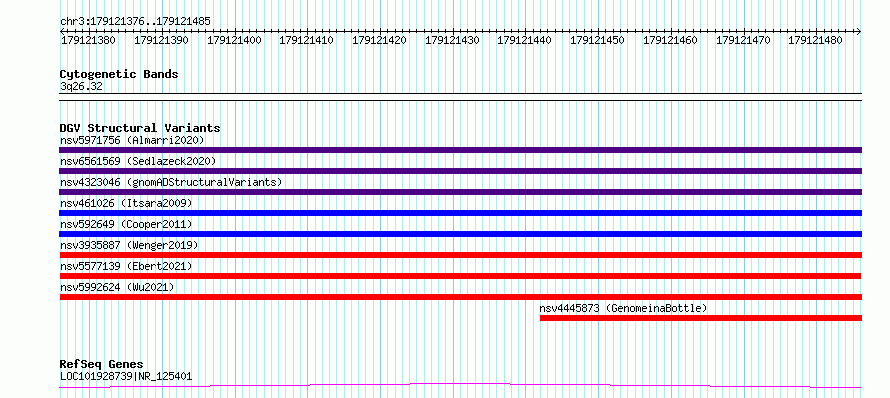Click ruler position 179121440
The height and width of the screenshot is (398, 890).
[524, 40]
